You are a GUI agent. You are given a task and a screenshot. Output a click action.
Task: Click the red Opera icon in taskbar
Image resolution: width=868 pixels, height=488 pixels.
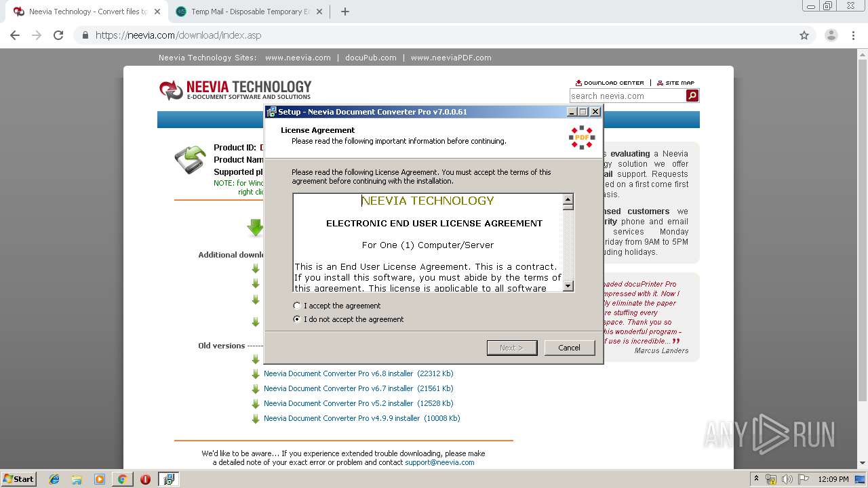click(x=145, y=479)
